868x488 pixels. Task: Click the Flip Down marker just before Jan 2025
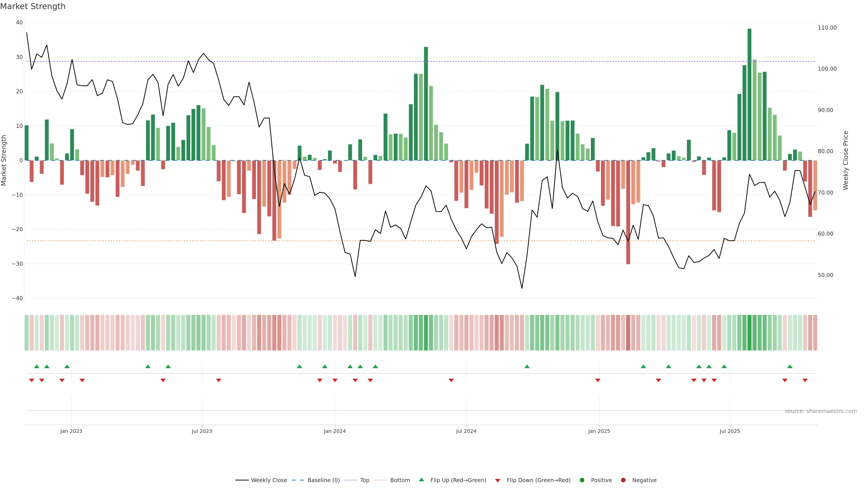[598, 380]
